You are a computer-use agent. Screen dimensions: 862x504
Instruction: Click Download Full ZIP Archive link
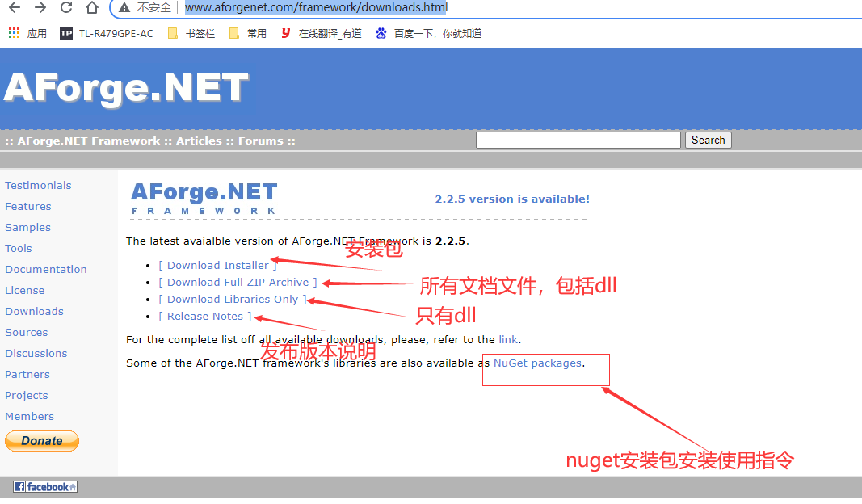point(238,283)
